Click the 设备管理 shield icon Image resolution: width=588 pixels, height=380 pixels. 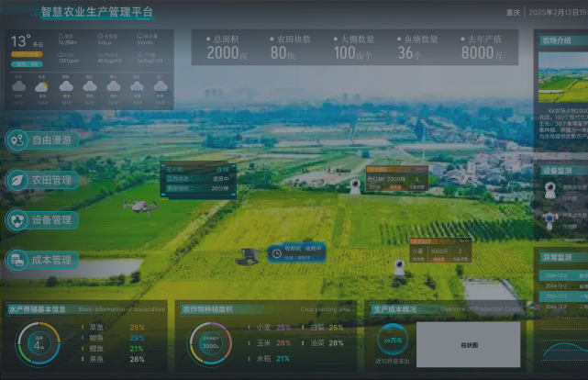(x=17, y=220)
